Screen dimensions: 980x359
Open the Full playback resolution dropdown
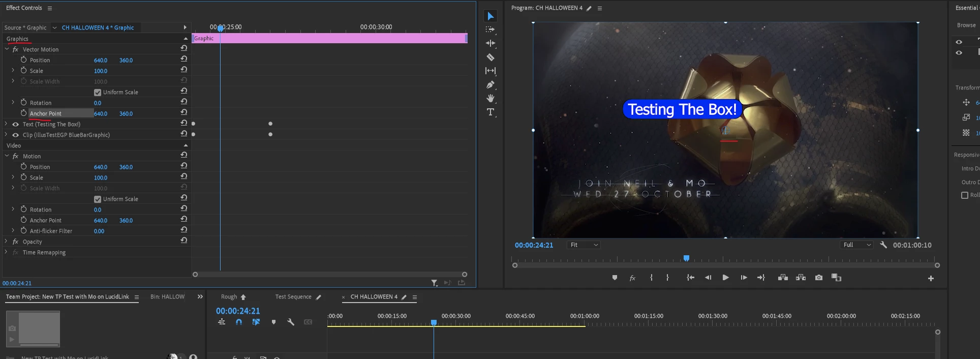click(x=856, y=245)
